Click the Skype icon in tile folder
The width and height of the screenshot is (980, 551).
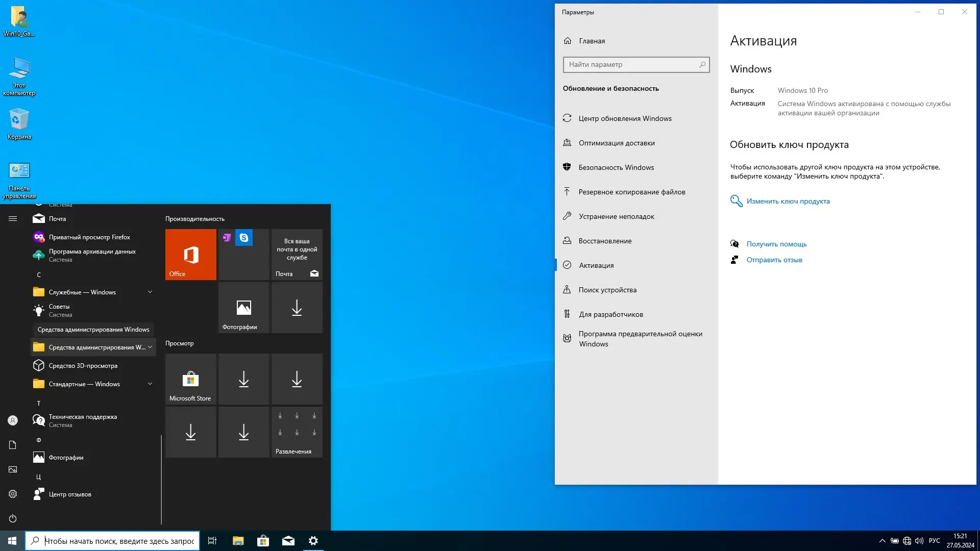tap(244, 238)
